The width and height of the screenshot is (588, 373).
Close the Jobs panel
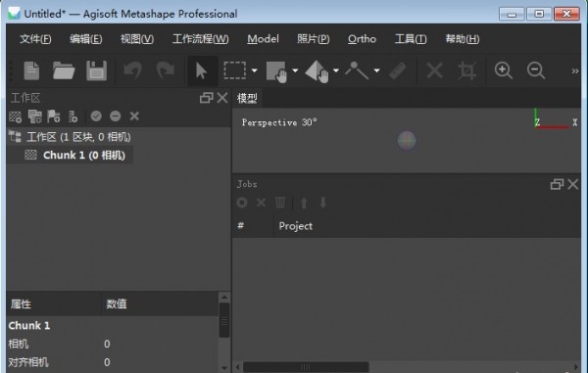[573, 184]
